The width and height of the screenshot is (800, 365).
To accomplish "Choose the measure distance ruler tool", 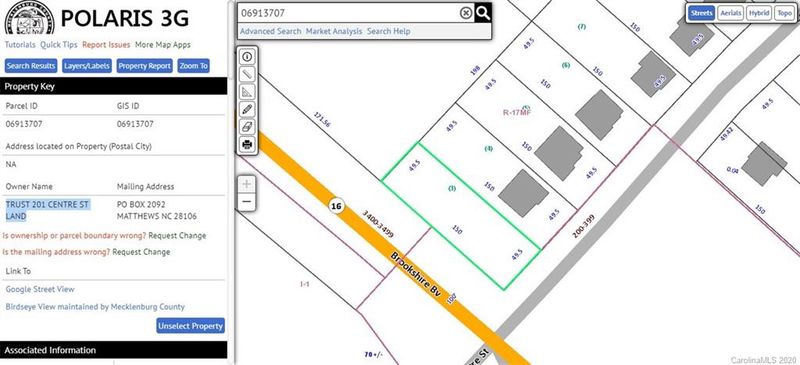I will coord(247,74).
